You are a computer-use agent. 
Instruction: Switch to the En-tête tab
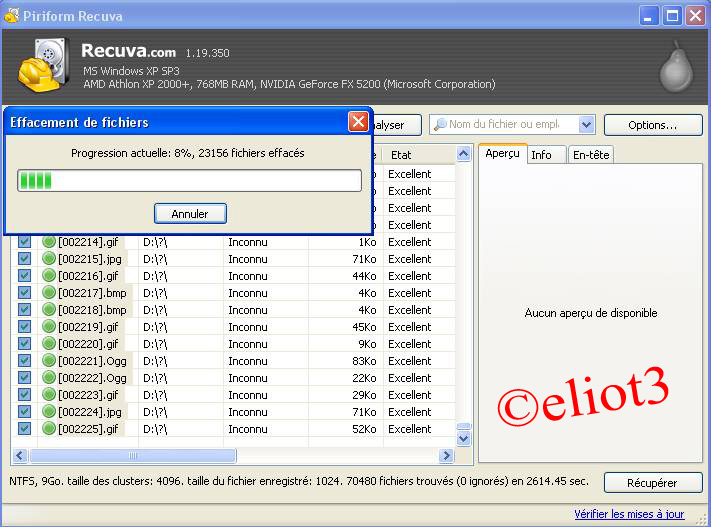point(591,155)
